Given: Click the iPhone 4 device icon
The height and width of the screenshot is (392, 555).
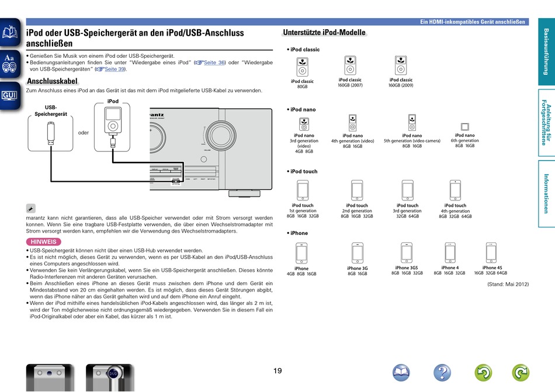Looking at the screenshot, I should click(x=450, y=253).
